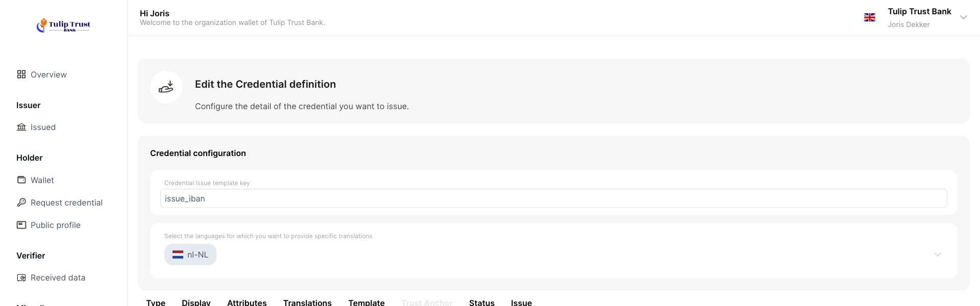Click the Wallet icon in sidebar
The height and width of the screenshot is (306, 980).
[21, 180]
